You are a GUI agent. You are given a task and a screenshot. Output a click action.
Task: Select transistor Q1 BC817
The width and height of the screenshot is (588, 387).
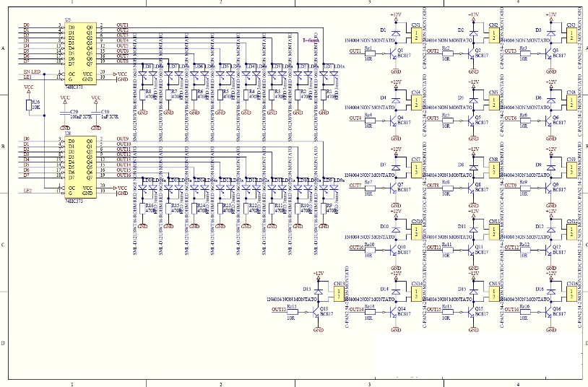(394, 53)
